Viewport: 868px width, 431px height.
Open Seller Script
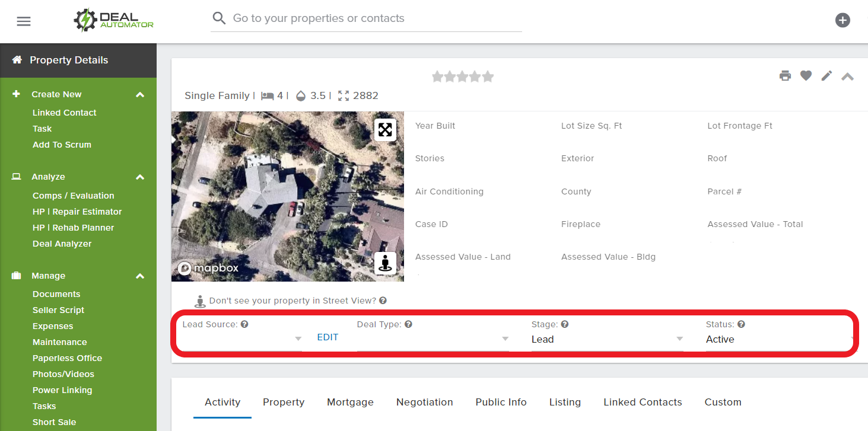point(58,310)
